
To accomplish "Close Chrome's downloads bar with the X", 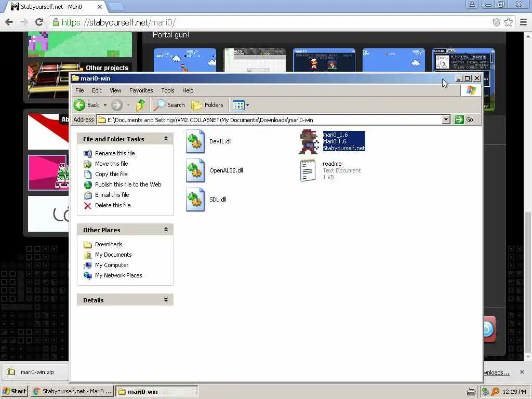I will [x=522, y=372].
